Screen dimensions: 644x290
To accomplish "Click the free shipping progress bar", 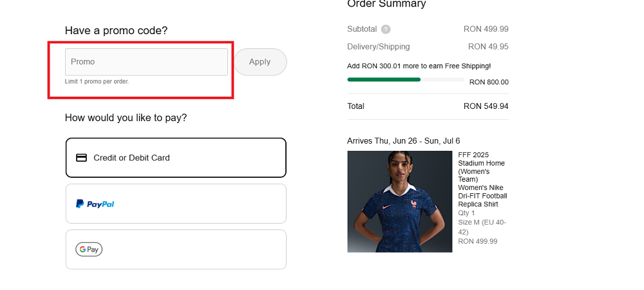I will pyautogui.click(x=405, y=79).
